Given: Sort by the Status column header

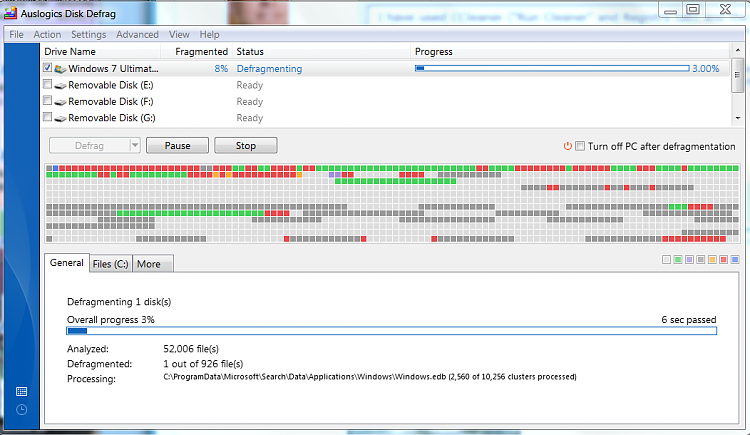Looking at the screenshot, I should (321, 52).
